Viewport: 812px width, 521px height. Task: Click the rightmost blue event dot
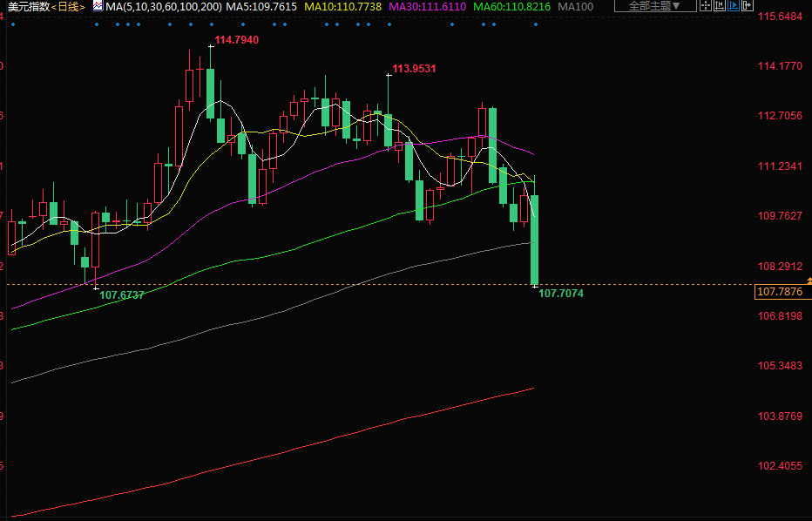tap(535, 24)
